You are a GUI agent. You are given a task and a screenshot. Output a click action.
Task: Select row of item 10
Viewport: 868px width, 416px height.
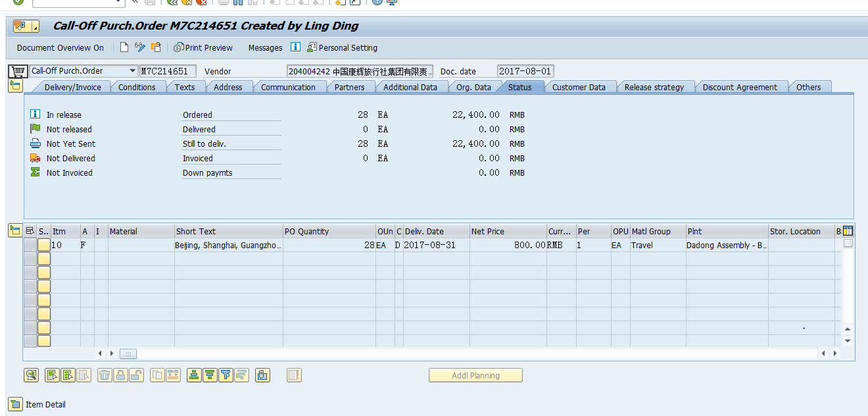30,245
